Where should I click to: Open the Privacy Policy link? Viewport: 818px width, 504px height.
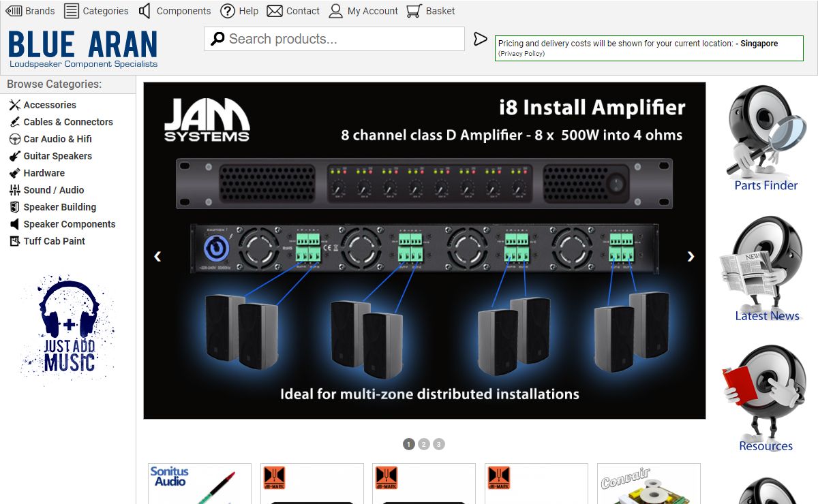pyautogui.click(x=521, y=53)
